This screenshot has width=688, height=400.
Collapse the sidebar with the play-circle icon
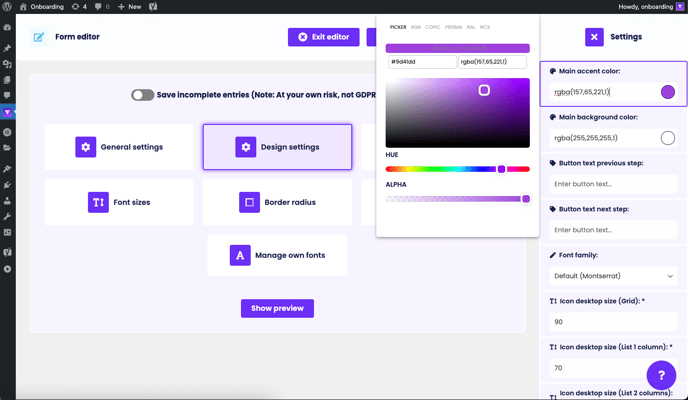coord(7,269)
